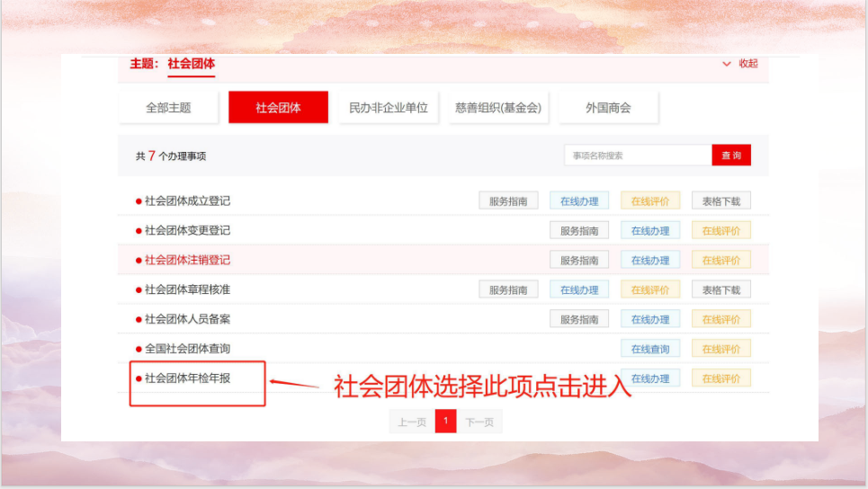Viewport: 868px width, 489px height.
Task: Switch to 慈善组织(基金会) tab
Action: [x=498, y=108]
